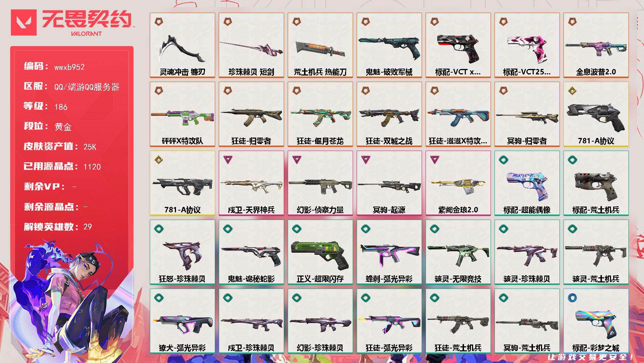Open the 正义-超限闪存 pistol skin card
Viewport: 644px width, 363px height.
point(320,252)
